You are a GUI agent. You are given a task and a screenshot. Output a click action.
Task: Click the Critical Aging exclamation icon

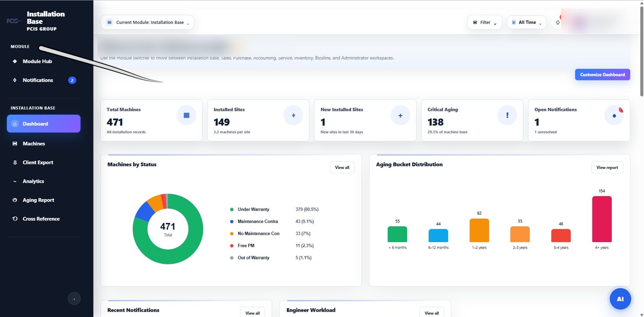(507, 115)
